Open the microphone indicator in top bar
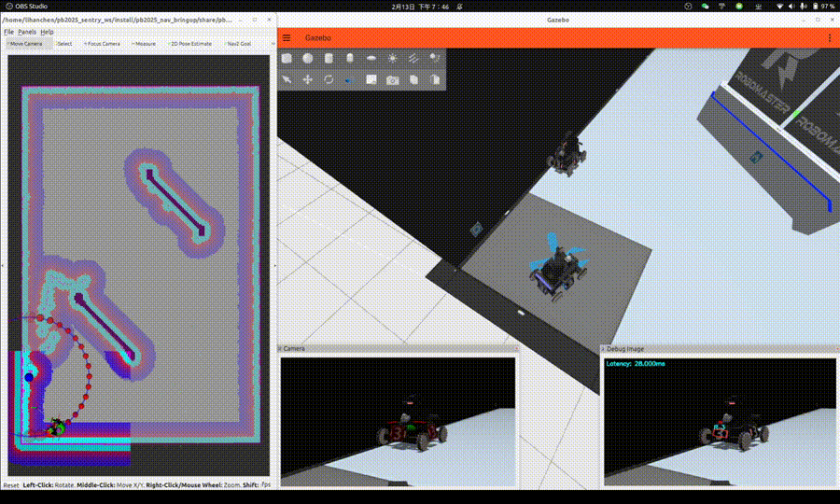The width and height of the screenshot is (840, 504). pyautogui.click(x=803, y=7)
